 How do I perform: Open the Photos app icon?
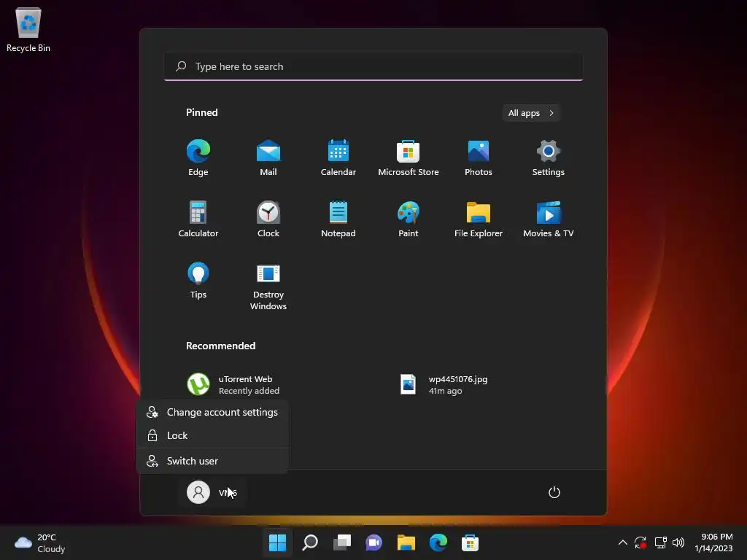point(479,157)
